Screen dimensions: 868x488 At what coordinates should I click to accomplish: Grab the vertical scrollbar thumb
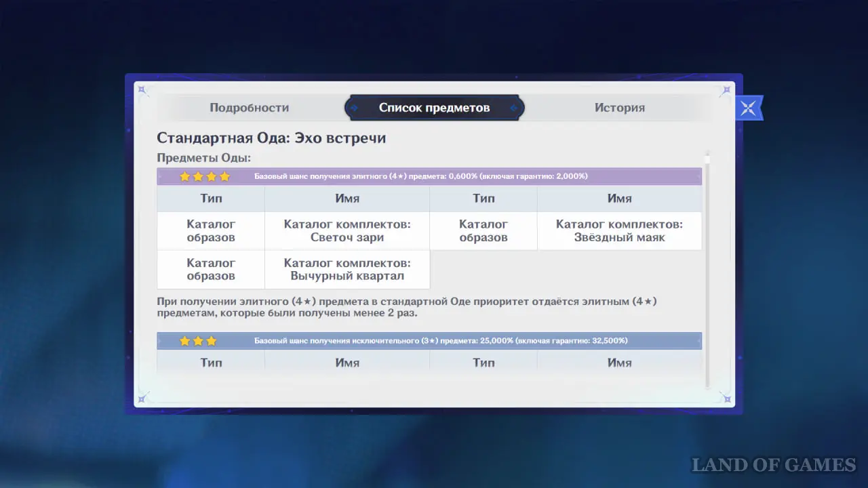(x=707, y=159)
